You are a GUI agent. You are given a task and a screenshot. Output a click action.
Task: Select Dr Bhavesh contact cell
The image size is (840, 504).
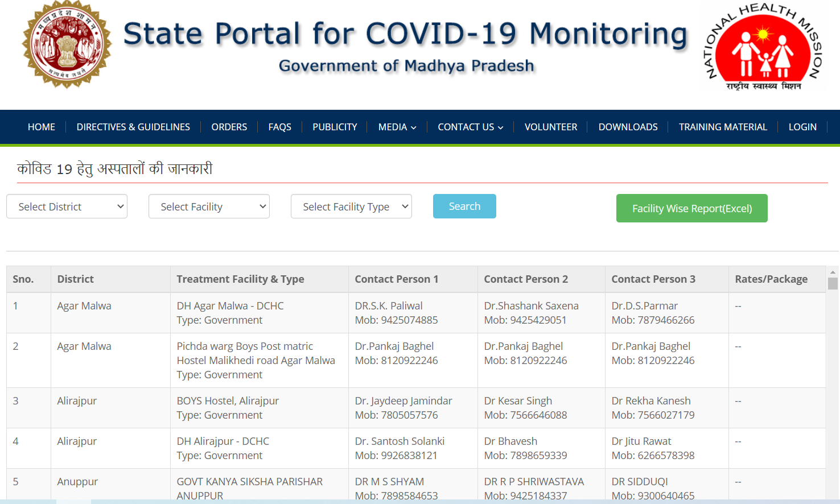(x=541, y=448)
